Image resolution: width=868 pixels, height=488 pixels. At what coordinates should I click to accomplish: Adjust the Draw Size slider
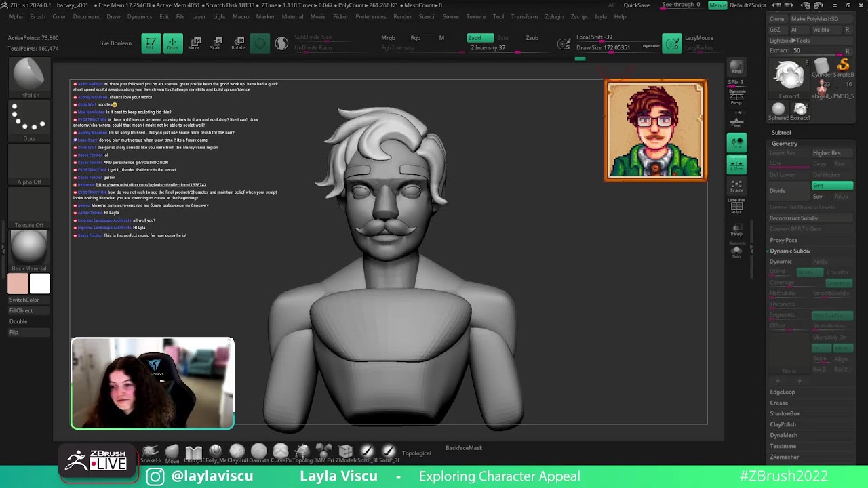pos(617,48)
